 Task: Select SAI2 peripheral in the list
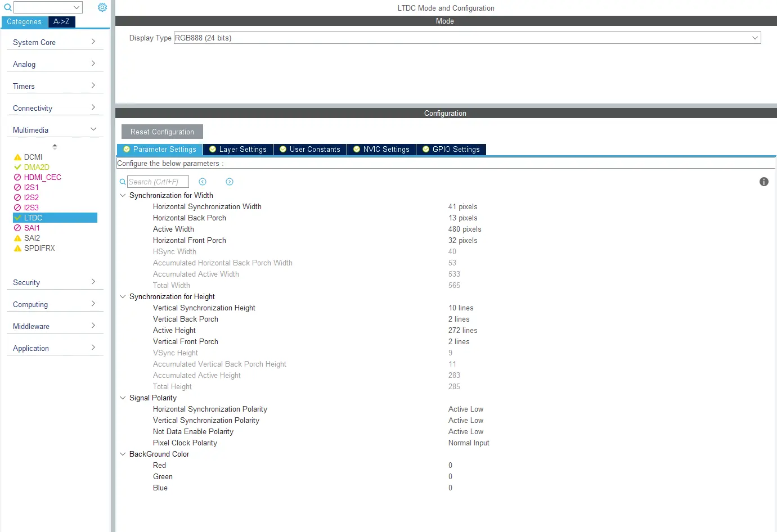tap(32, 238)
